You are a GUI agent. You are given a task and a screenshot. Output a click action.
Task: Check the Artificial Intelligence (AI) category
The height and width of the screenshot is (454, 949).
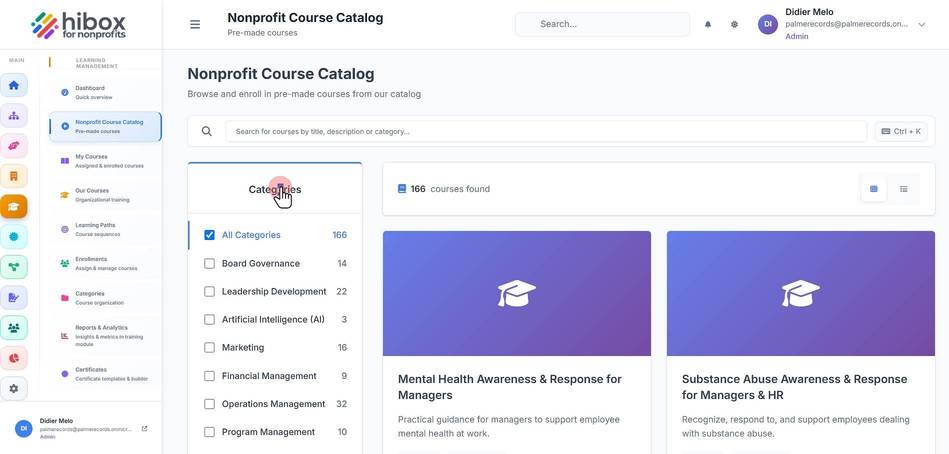[x=209, y=320]
